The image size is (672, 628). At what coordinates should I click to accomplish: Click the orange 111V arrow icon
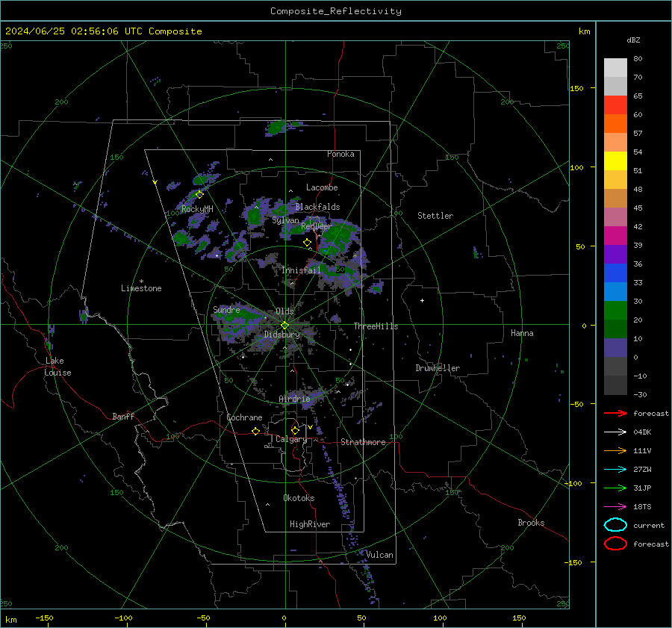click(615, 450)
